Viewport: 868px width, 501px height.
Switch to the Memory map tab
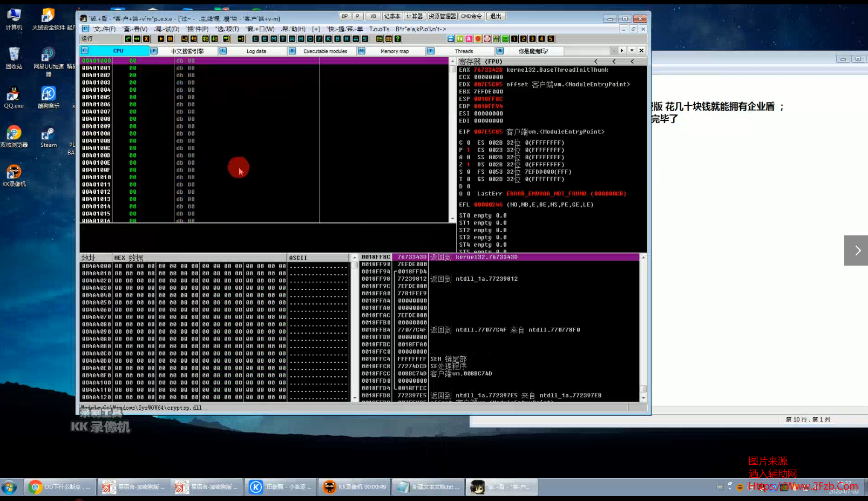pyautogui.click(x=394, y=51)
